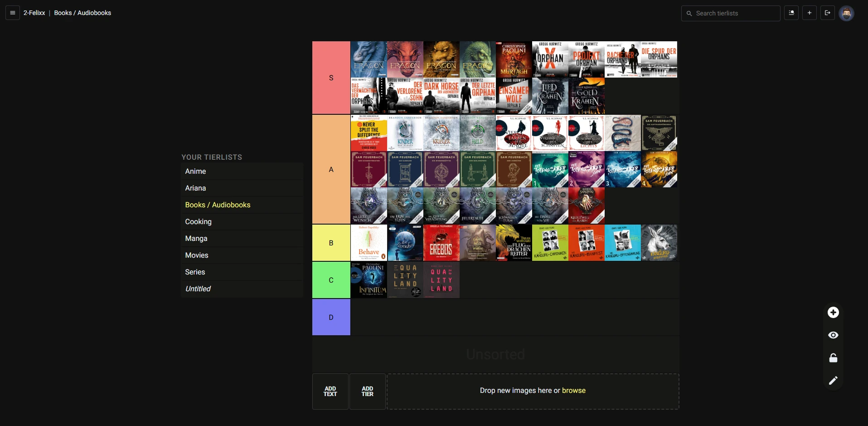
Task: Select the Der letzte Orphan cover
Action: click(x=478, y=96)
